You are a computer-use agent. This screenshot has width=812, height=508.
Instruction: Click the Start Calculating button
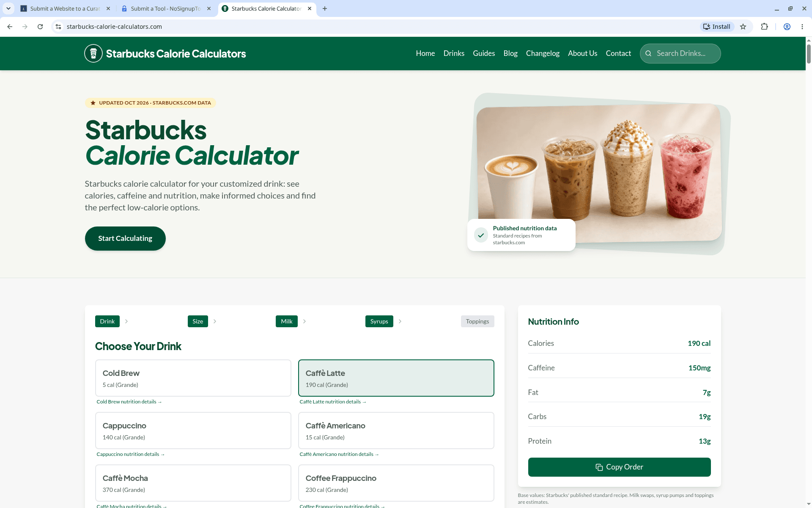pyautogui.click(x=125, y=238)
